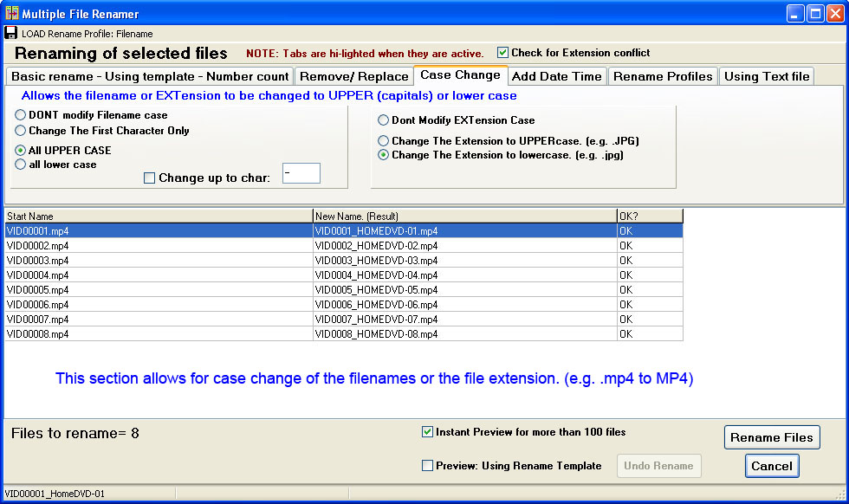Click the Undo Rename button
The image size is (849, 504).
tap(659, 466)
